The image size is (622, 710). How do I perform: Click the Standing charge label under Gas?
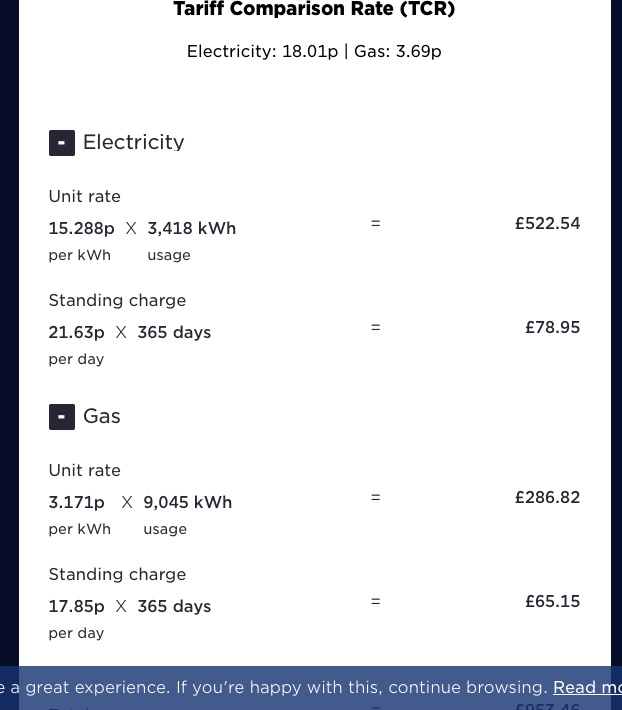(117, 575)
